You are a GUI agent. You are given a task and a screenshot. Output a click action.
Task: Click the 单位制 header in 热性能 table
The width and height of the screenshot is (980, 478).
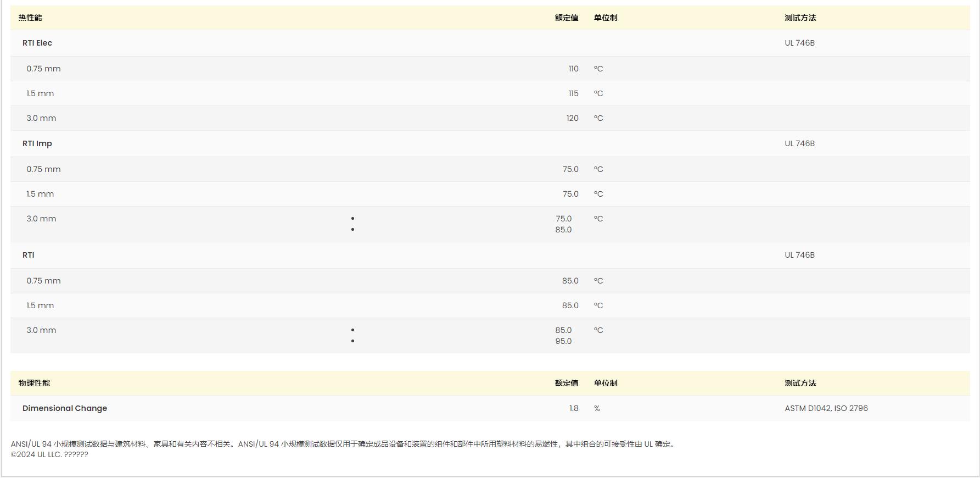[x=606, y=18]
